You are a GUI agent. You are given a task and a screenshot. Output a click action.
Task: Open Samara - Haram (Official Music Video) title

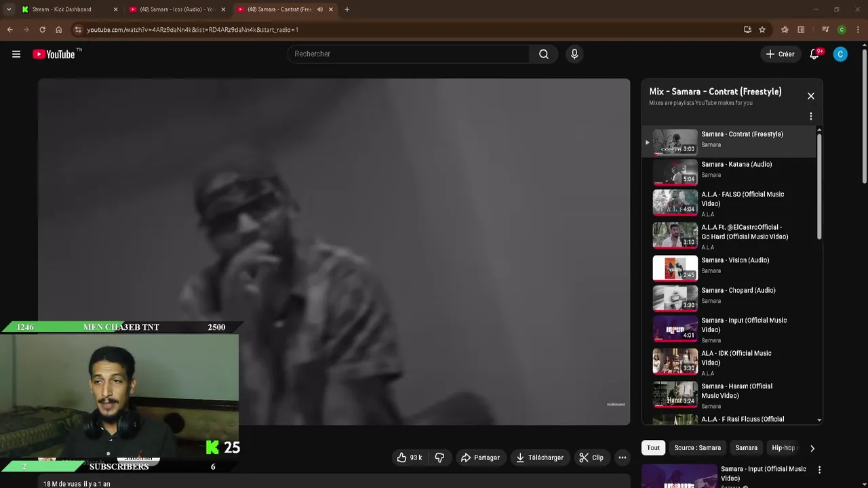pyautogui.click(x=736, y=390)
